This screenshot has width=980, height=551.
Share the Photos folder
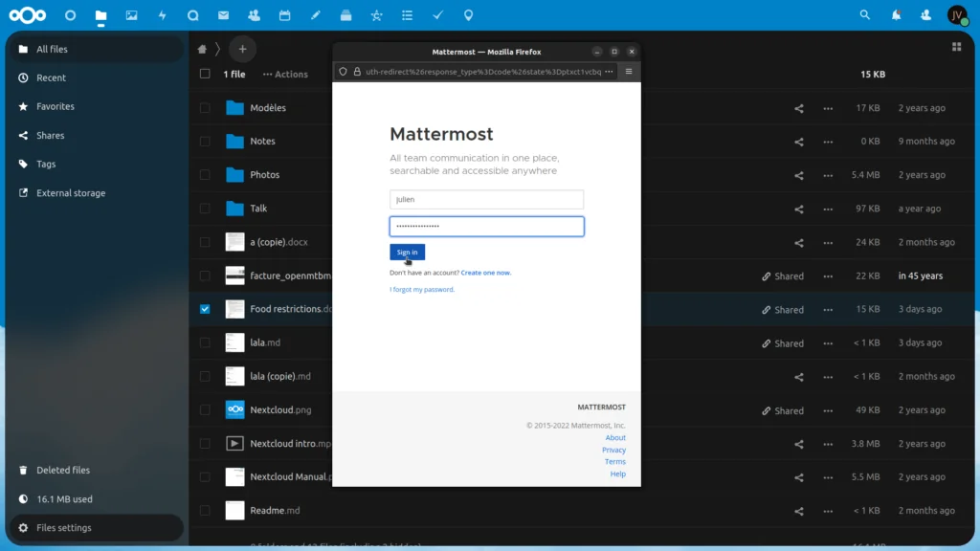click(x=799, y=176)
